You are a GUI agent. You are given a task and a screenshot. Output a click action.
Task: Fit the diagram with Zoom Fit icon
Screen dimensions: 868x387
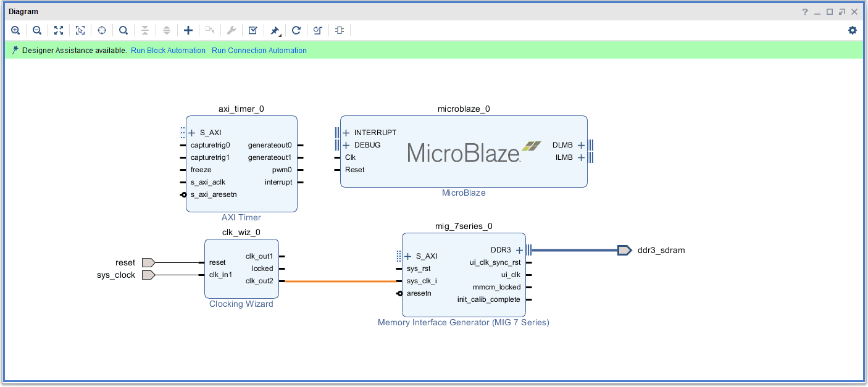59,30
